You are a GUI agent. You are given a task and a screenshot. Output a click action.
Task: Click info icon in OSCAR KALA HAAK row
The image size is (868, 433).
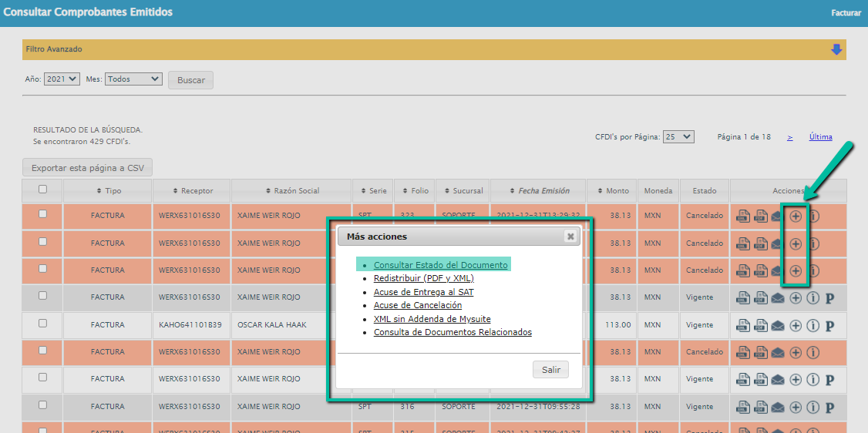coord(812,325)
